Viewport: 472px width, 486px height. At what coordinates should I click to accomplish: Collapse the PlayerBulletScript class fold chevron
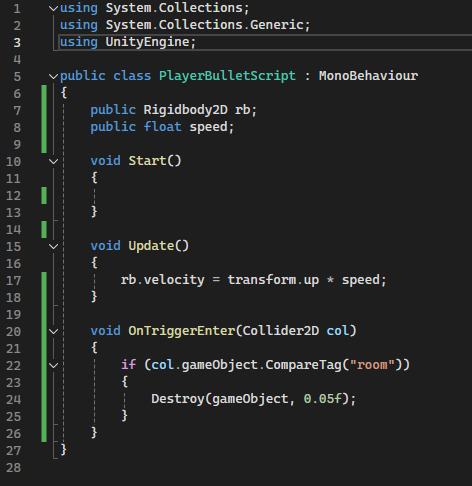(x=53, y=76)
